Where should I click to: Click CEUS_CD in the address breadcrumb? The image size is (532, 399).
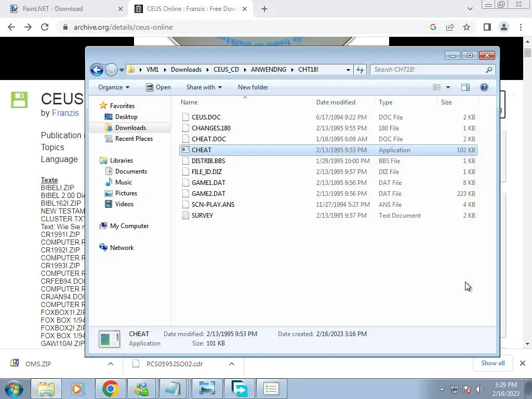point(226,70)
